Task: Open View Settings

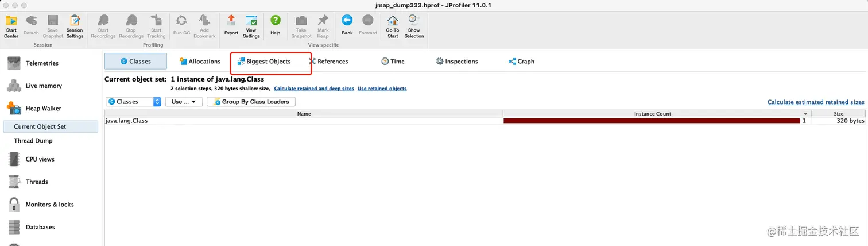Action: (x=251, y=26)
